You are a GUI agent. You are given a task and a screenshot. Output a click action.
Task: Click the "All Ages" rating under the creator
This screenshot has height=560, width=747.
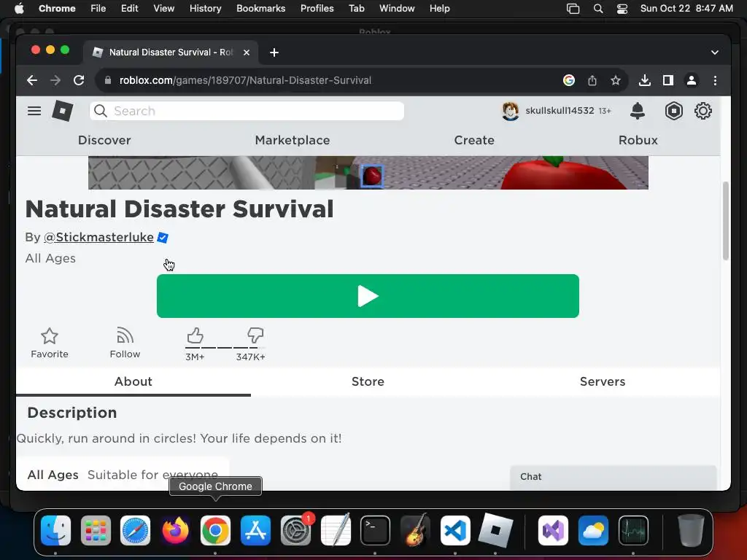click(50, 259)
